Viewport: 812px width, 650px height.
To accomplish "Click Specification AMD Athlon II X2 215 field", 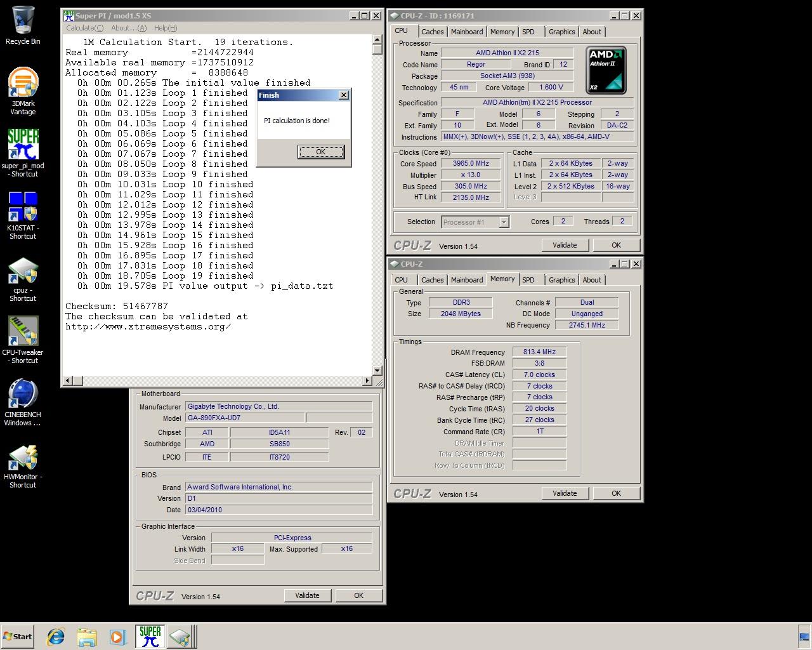I will 537,102.
